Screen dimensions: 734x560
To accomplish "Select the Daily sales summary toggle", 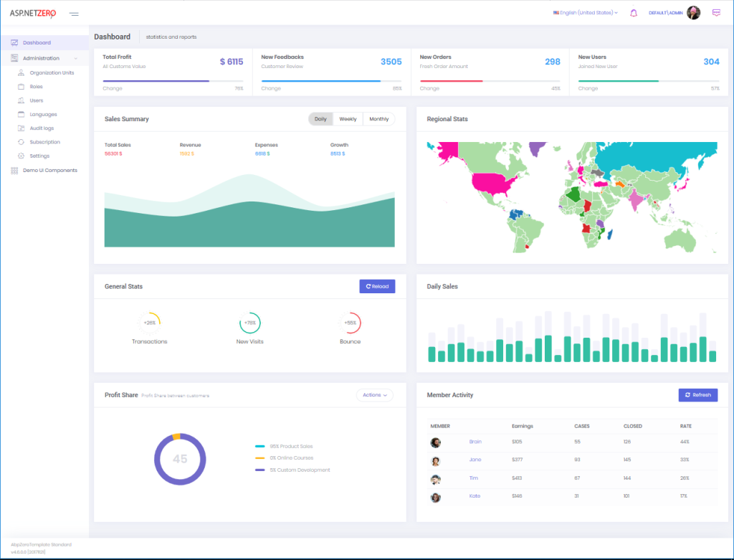I will pyautogui.click(x=320, y=118).
